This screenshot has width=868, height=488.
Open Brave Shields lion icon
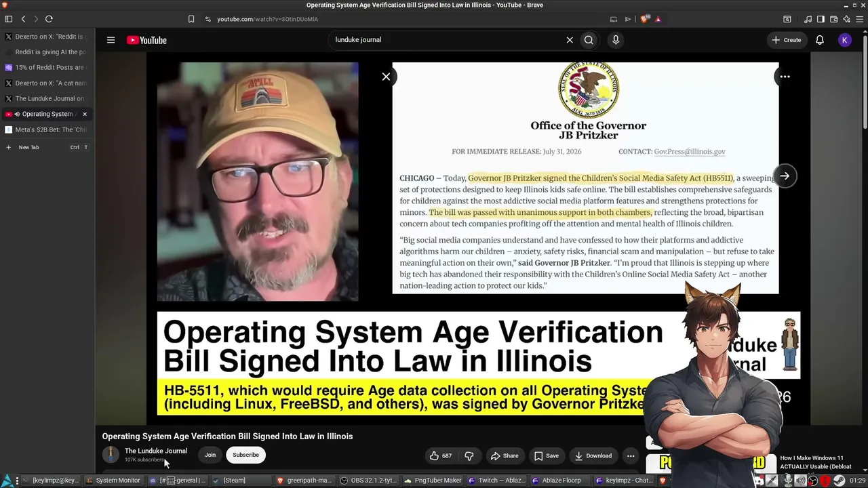pyautogui.click(x=644, y=19)
